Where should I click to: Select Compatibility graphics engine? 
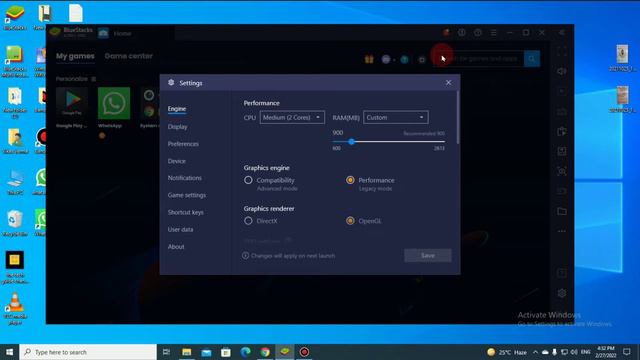tap(248, 180)
